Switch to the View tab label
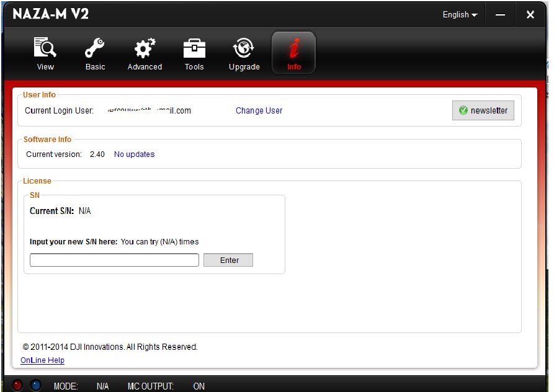Image resolution: width=554 pixels, height=392 pixels. [45, 67]
